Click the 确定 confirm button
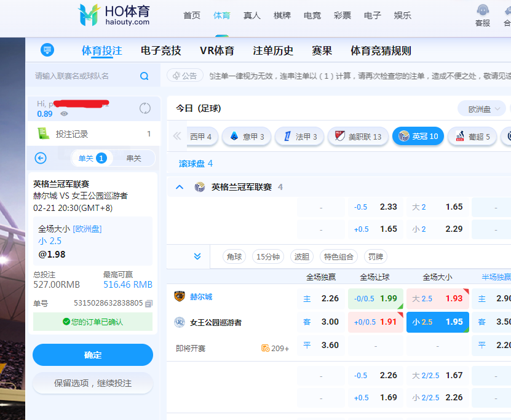511x420 pixels. [x=93, y=355]
